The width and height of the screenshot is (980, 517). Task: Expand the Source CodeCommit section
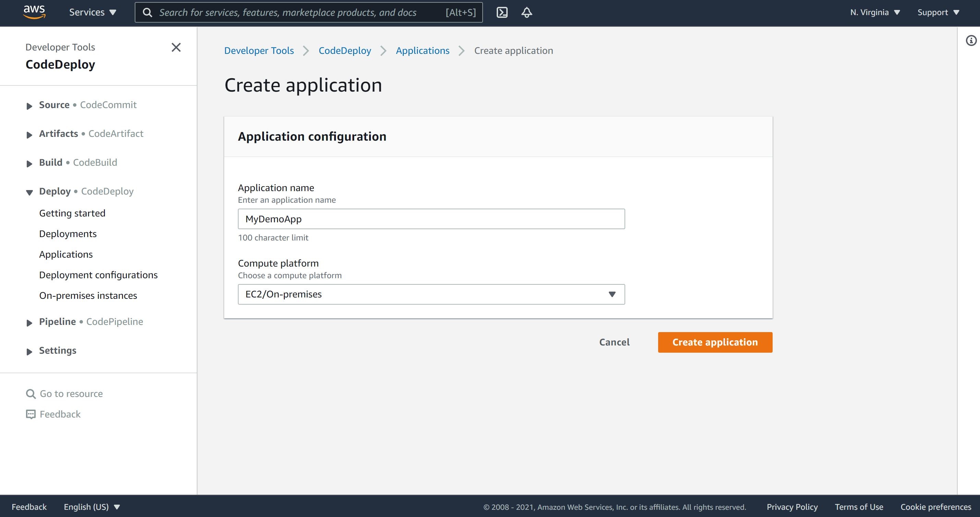click(x=29, y=106)
